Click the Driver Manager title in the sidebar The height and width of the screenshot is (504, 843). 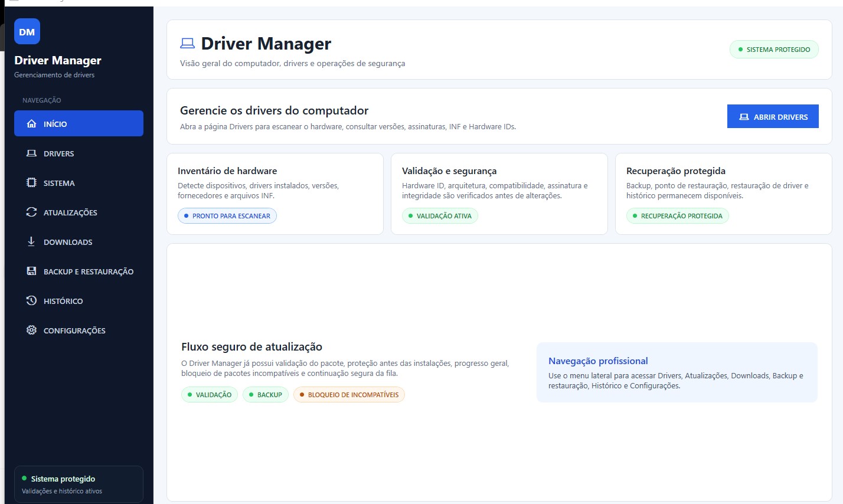[58, 60]
